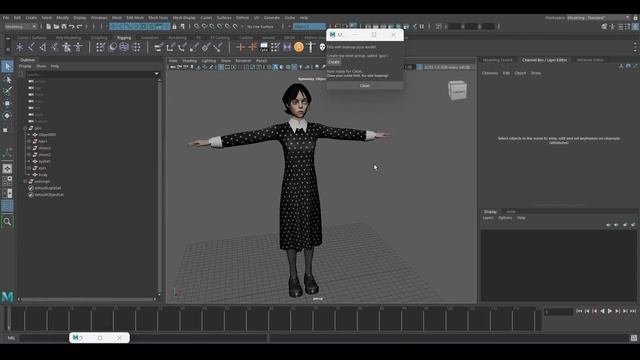Click Play Backwards in playback controls
Image resolution: width=640 pixels, height=360 pixels.
coord(602,311)
